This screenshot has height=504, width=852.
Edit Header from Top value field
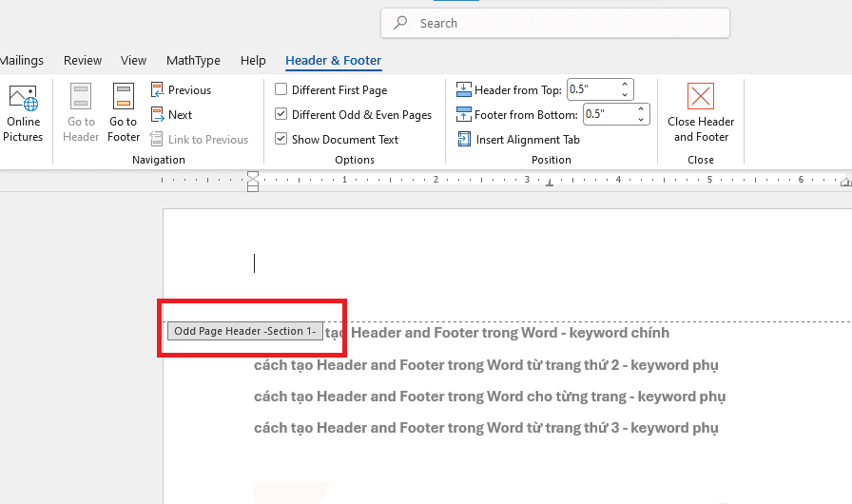[x=592, y=89]
